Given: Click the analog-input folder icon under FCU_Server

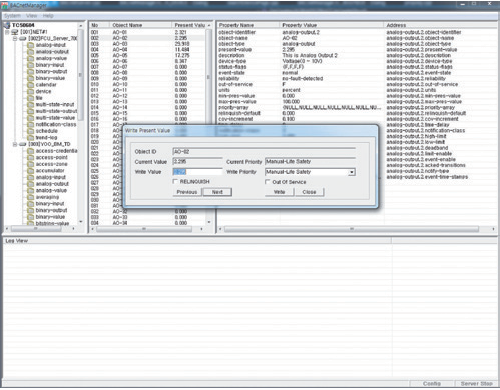Looking at the screenshot, I should tap(30, 45).
